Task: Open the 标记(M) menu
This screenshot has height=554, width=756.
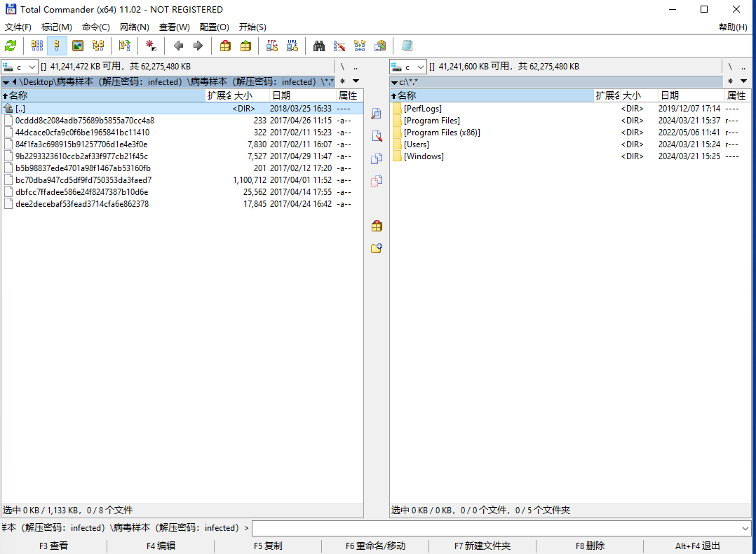Action: (57, 27)
